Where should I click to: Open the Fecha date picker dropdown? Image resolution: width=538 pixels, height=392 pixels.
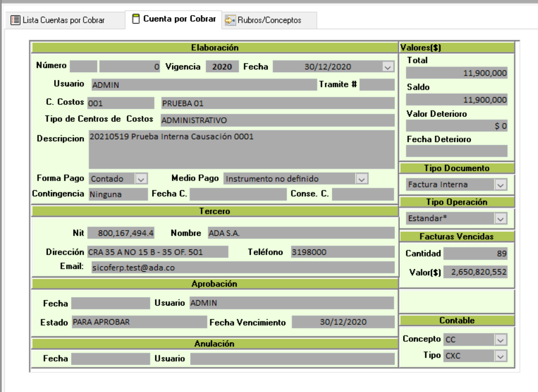point(387,67)
